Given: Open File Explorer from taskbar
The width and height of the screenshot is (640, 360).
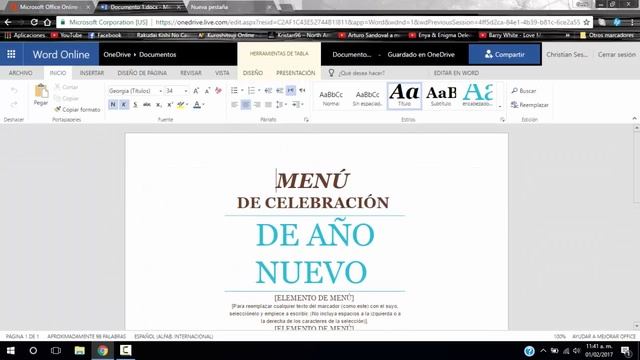Looking at the screenshot, I should (x=80, y=351).
